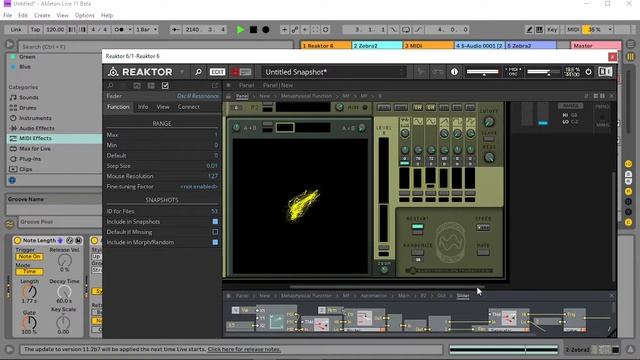Select the Drums category
The image size is (640, 360).
click(x=28, y=108)
